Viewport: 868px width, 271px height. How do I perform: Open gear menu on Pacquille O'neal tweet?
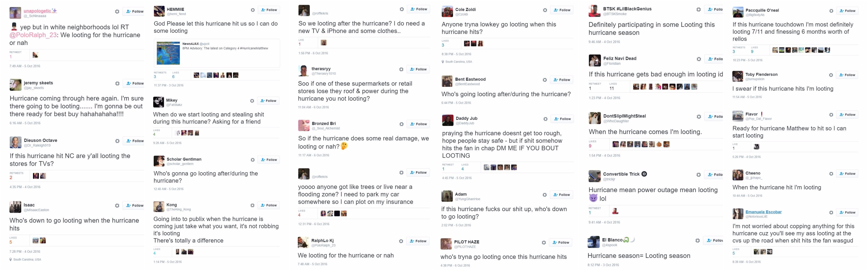point(831,11)
